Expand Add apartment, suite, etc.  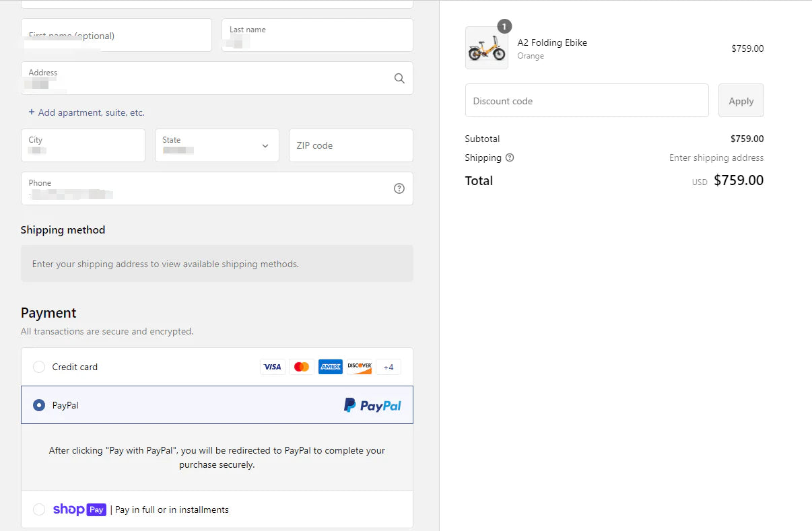tap(86, 112)
